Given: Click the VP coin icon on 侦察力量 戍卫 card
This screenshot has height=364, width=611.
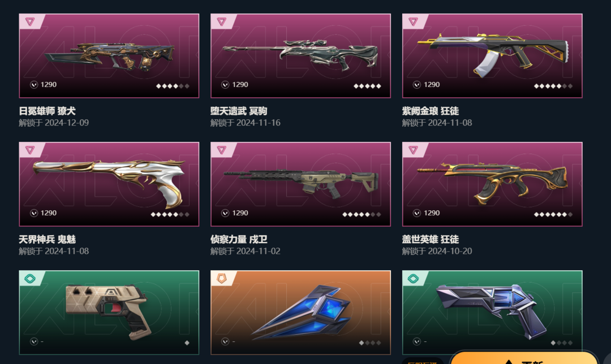Looking at the screenshot, I should click(x=225, y=213).
